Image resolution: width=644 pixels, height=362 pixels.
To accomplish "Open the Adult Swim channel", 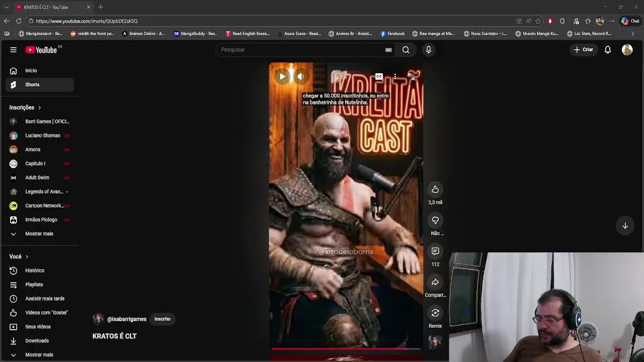I will coord(39,177).
